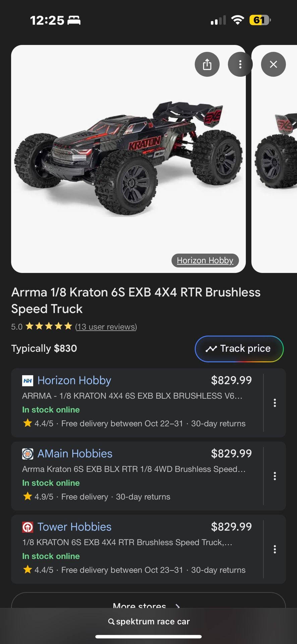
Task: Open more options for Horizon Hobby listing
Action: point(275,403)
